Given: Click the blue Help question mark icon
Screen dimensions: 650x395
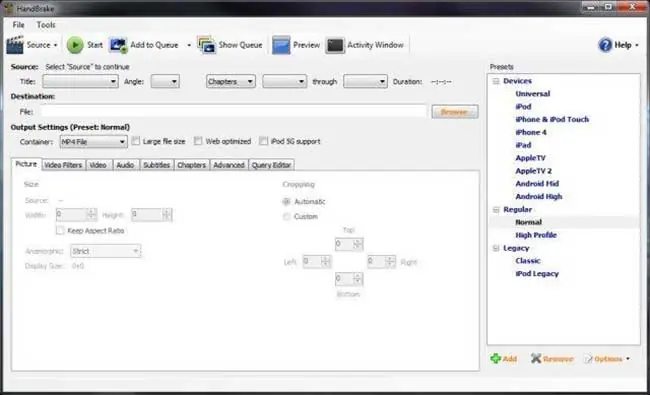Looking at the screenshot, I should pyautogui.click(x=605, y=45).
